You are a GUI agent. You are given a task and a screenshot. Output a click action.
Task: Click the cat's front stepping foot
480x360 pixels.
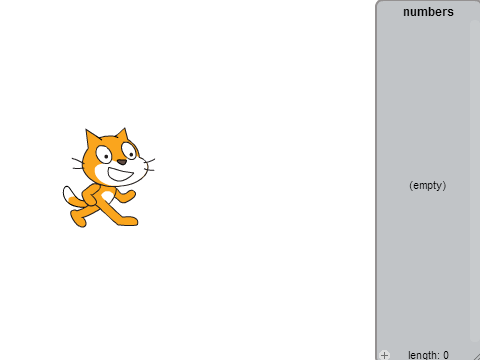[128, 221]
